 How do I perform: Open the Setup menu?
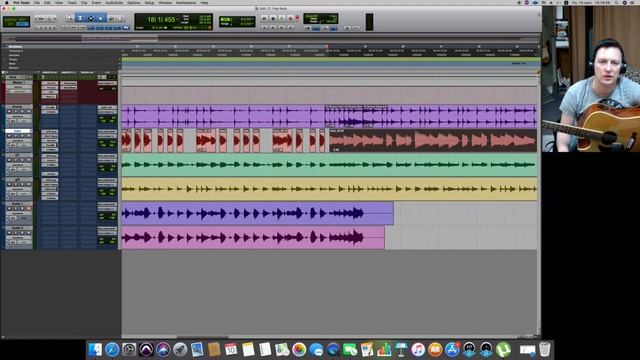[149, 2]
